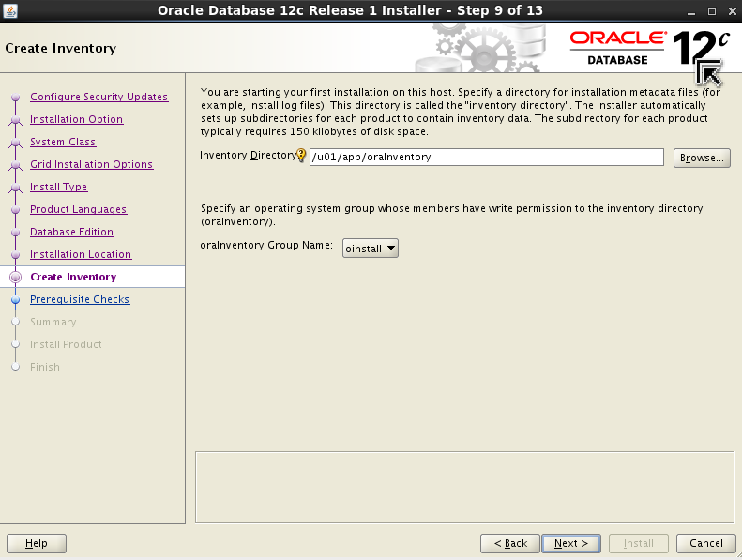This screenshot has width=742, height=560.
Task: Click the Configure Security Updates step bullet
Action: point(16,97)
